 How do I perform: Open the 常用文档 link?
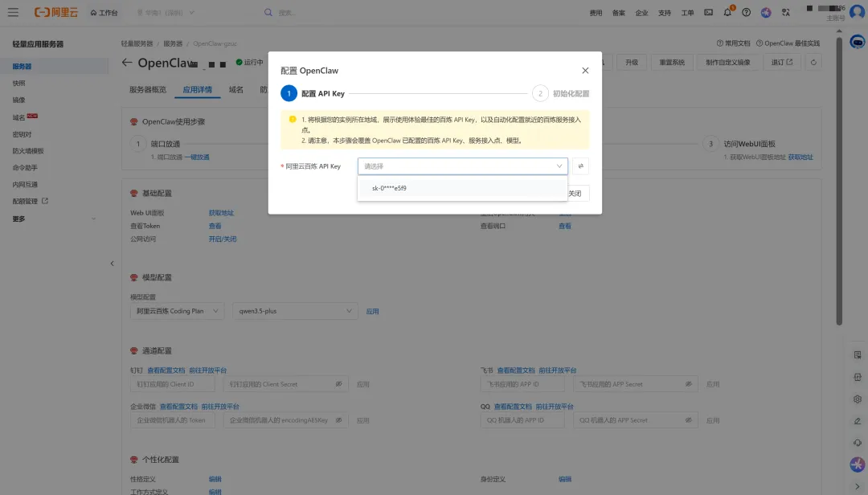pos(734,43)
